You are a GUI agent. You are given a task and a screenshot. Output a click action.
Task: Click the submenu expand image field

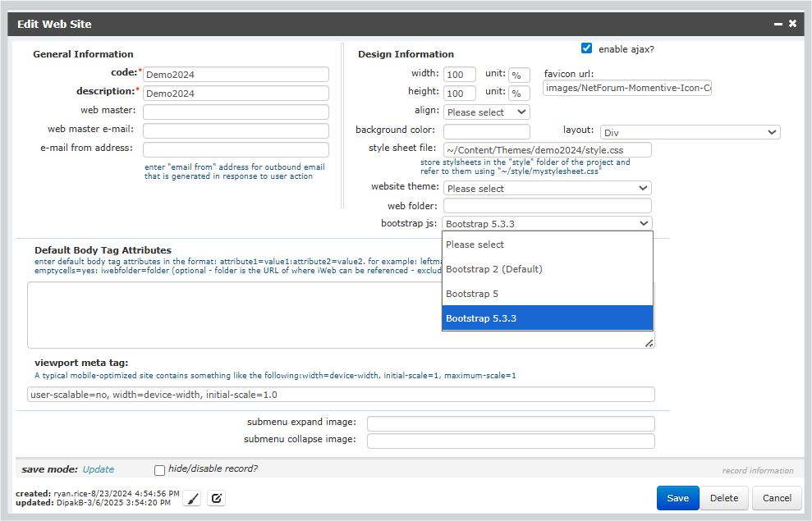(511, 423)
